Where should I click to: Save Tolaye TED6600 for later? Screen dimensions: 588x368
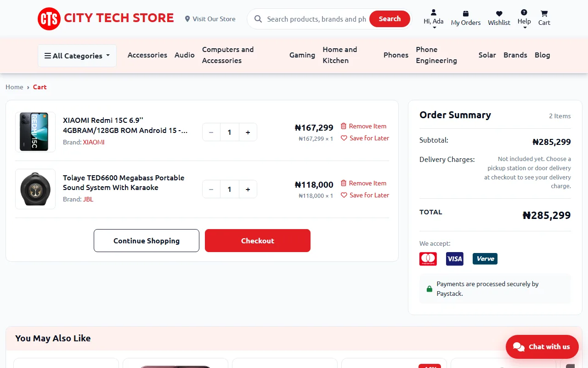pos(365,195)
